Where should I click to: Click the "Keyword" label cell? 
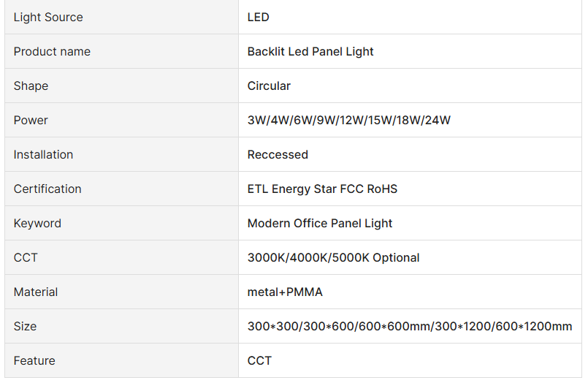[x=37, y=223]
